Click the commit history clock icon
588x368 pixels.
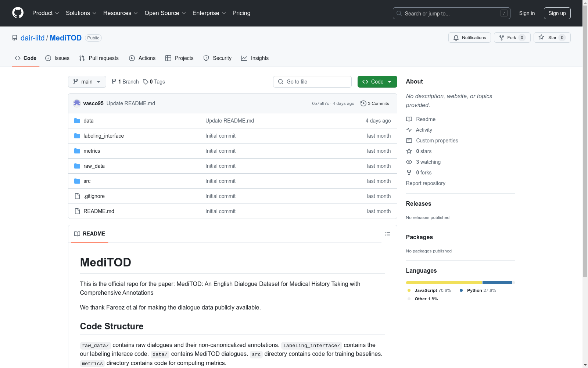pos(363,103)
